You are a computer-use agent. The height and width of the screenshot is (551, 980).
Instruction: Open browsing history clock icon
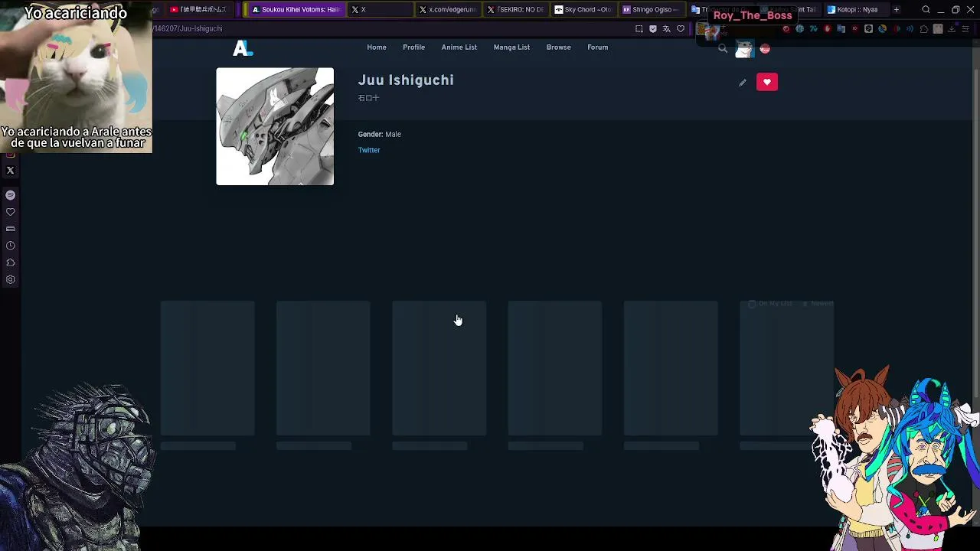(x=11, y=246)
